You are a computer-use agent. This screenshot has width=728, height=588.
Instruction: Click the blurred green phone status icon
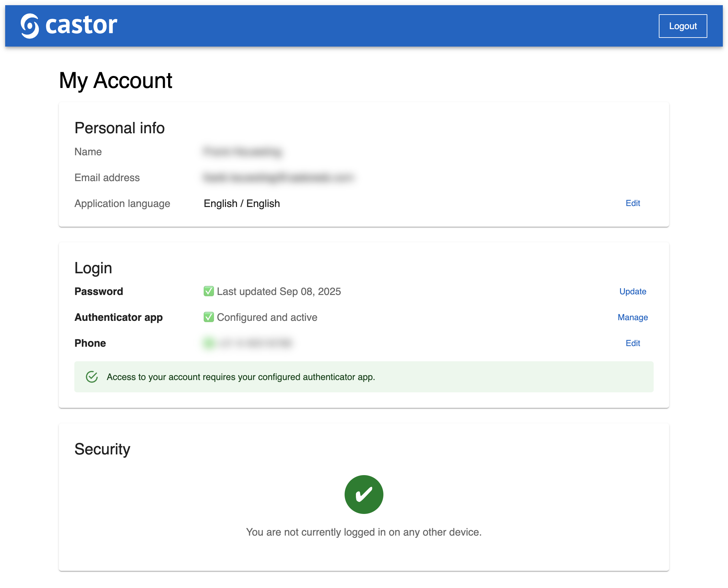[x=209, y=343]
